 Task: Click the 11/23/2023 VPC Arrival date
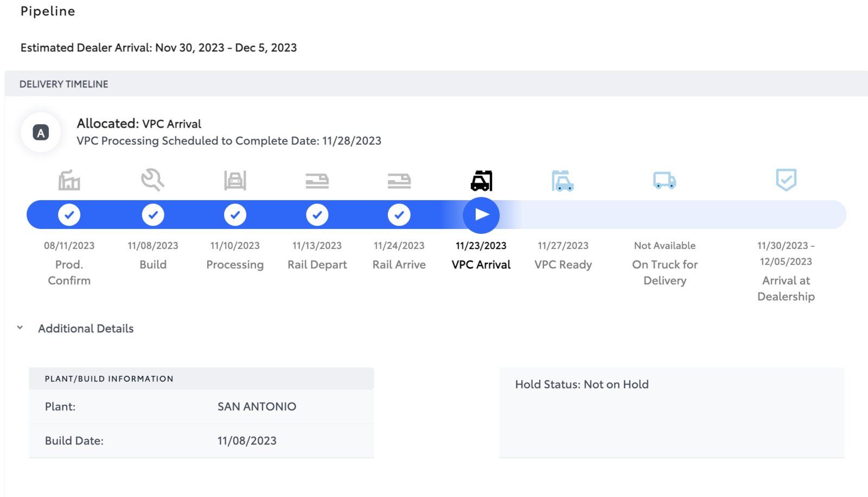pos(481,246)
